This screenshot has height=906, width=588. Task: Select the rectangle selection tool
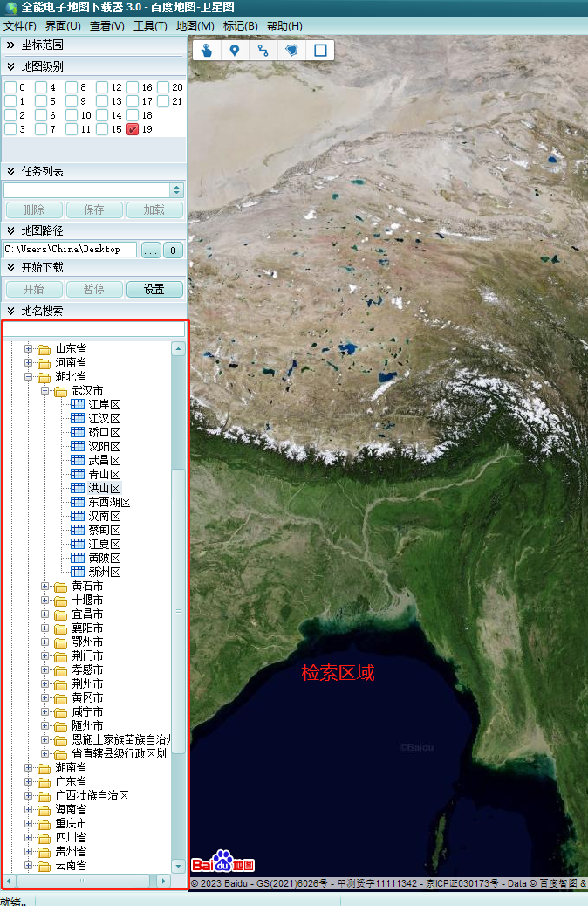tap(320, 50)
